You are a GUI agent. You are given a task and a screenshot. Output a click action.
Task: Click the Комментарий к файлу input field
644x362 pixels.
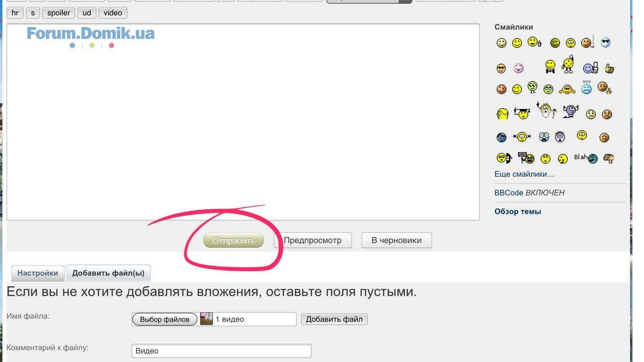click(x=222, y=351)
